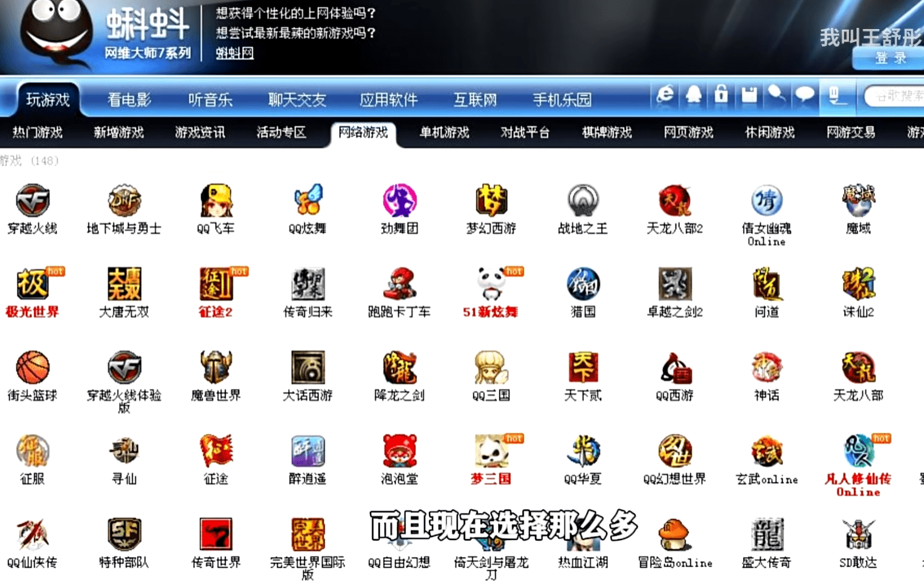Select 51新炫舞 panda icon
924x583 pixels.
click(491, 284)
